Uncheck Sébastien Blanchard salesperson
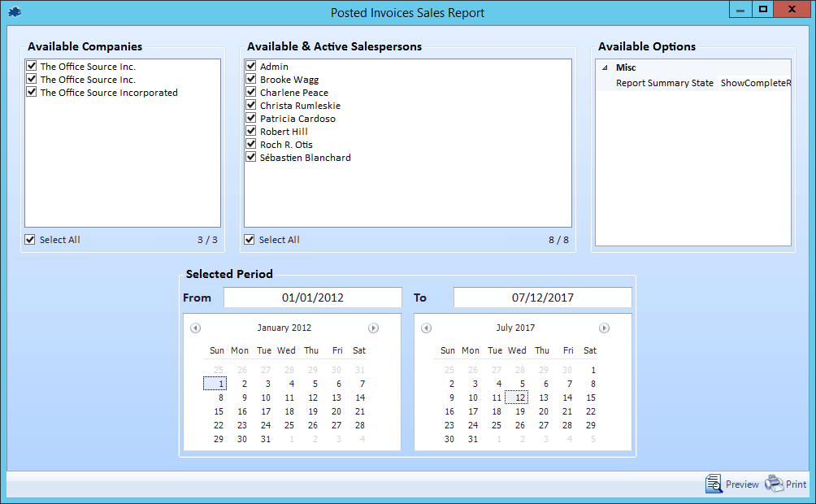The image size is (816, 504). coord(252,158)
